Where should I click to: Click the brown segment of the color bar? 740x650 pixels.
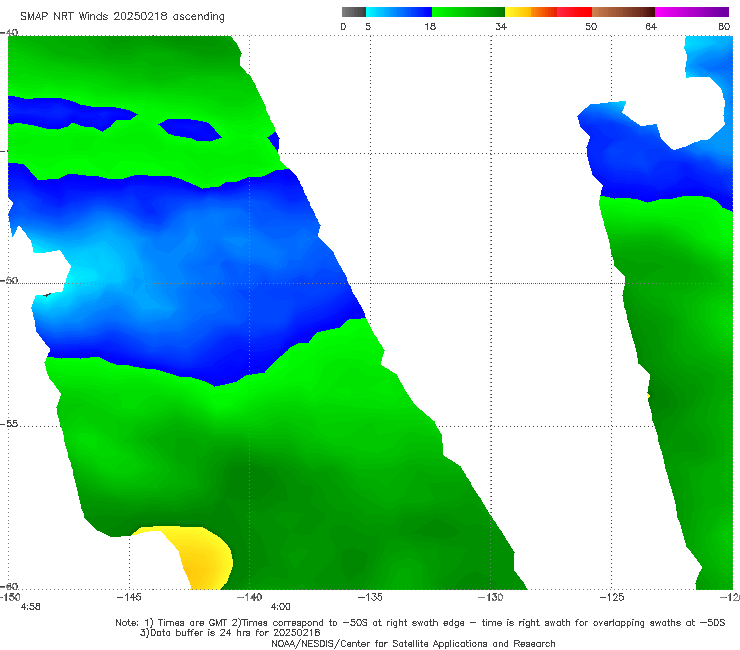[623, 12]
